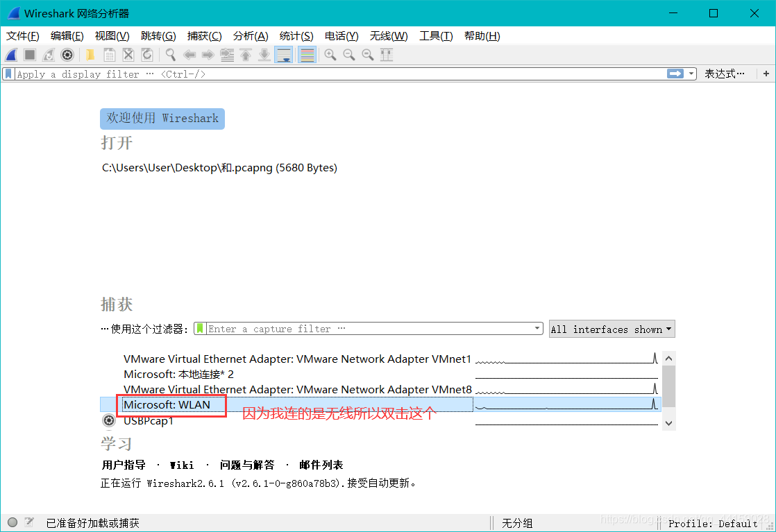The width and height of the screenshot is (776, 532).
Task: Start capturing packets with the shark fin icon
Action: (11, 55)
